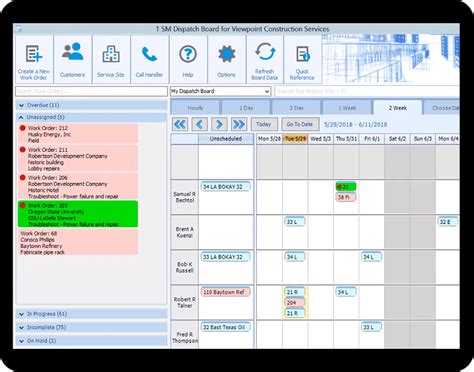
Task: Select technician Brent A Kuenzi row header
Action: 185,232
